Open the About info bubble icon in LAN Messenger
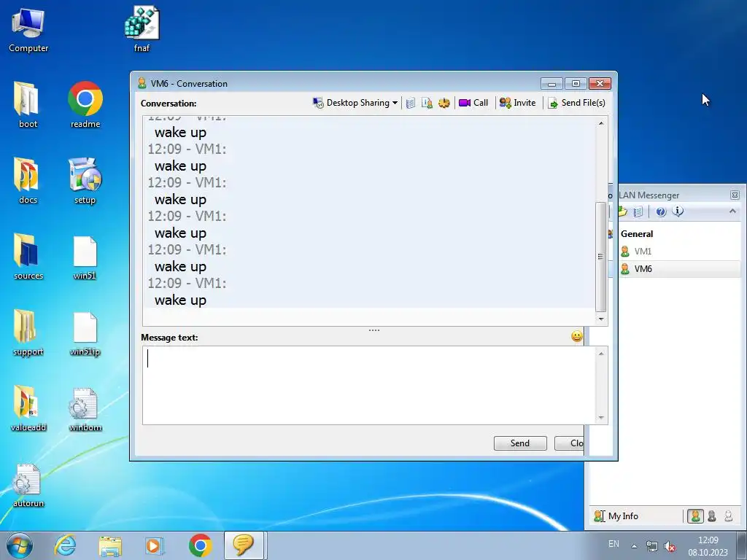Viewport: 747px width, 560px height. pos(678,211)
